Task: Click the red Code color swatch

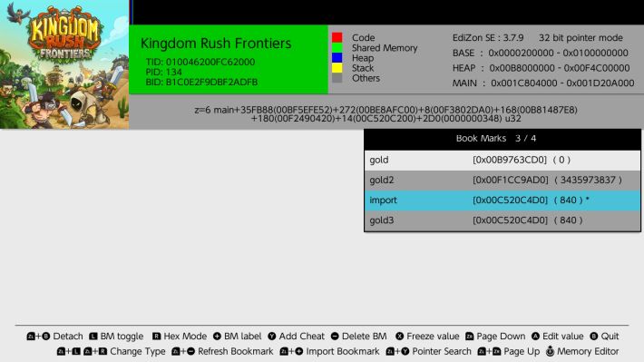Action: (x=337, y=37)
